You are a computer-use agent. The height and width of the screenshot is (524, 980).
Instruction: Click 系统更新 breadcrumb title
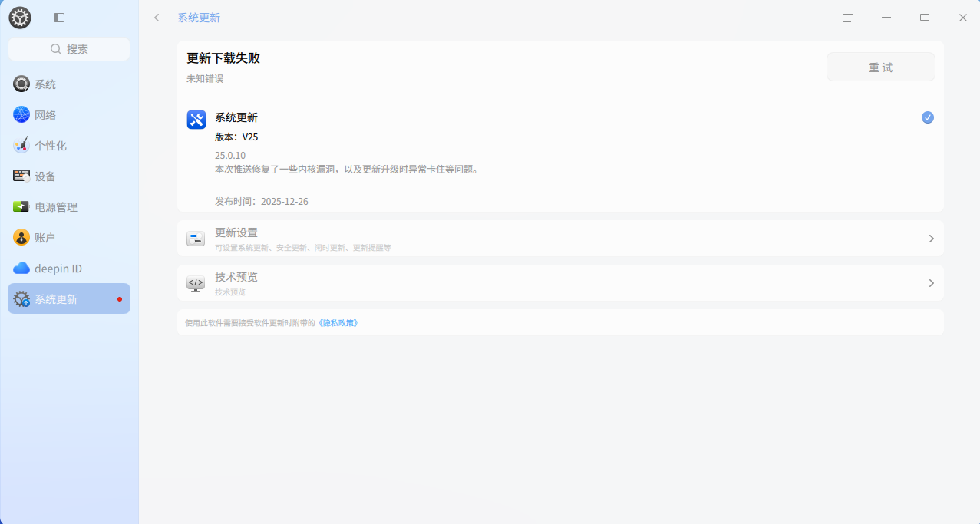point(199,18)
